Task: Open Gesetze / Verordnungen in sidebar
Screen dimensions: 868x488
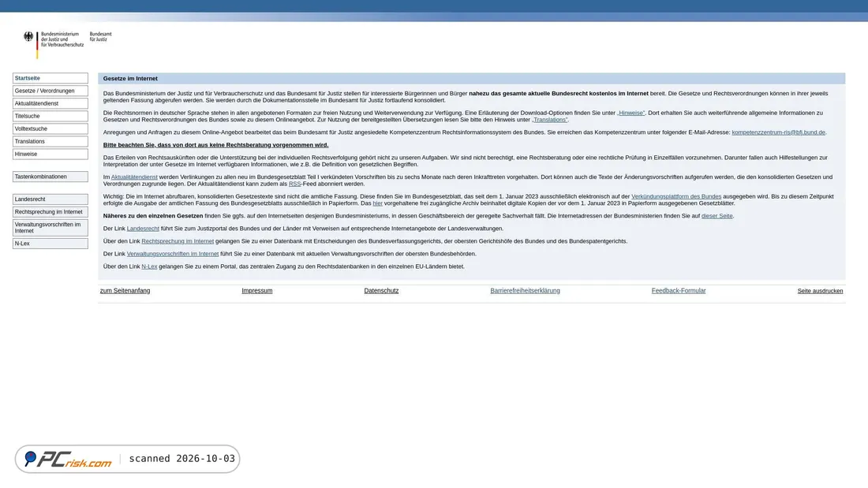Action: [51, 91]
